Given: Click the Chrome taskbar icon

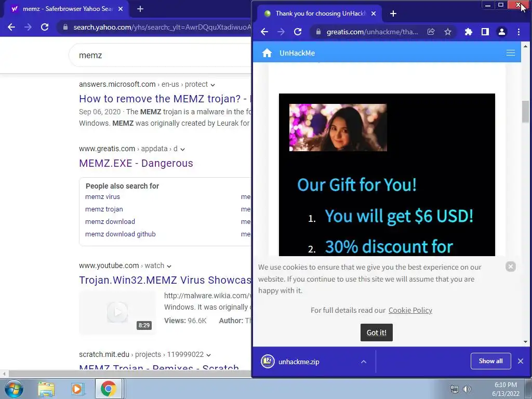Looking at the screenshot, I should tap(108, 389).
